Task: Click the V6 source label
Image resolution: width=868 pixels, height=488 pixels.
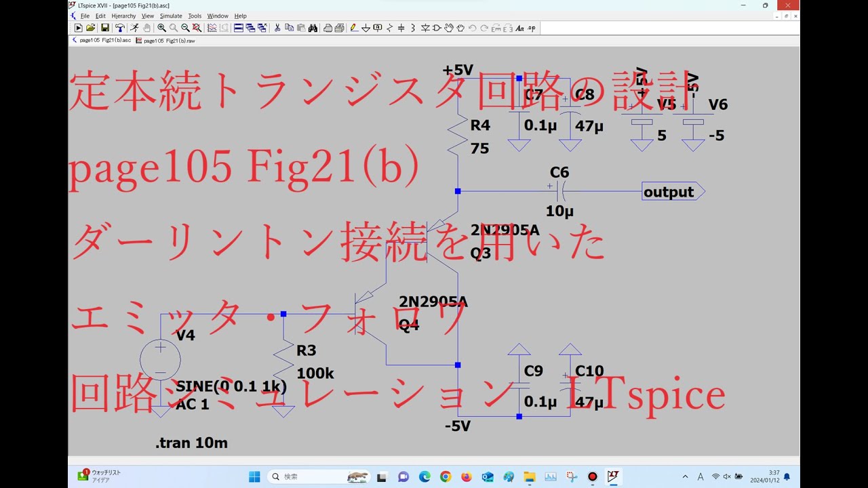Action: [x=718, y=104]
